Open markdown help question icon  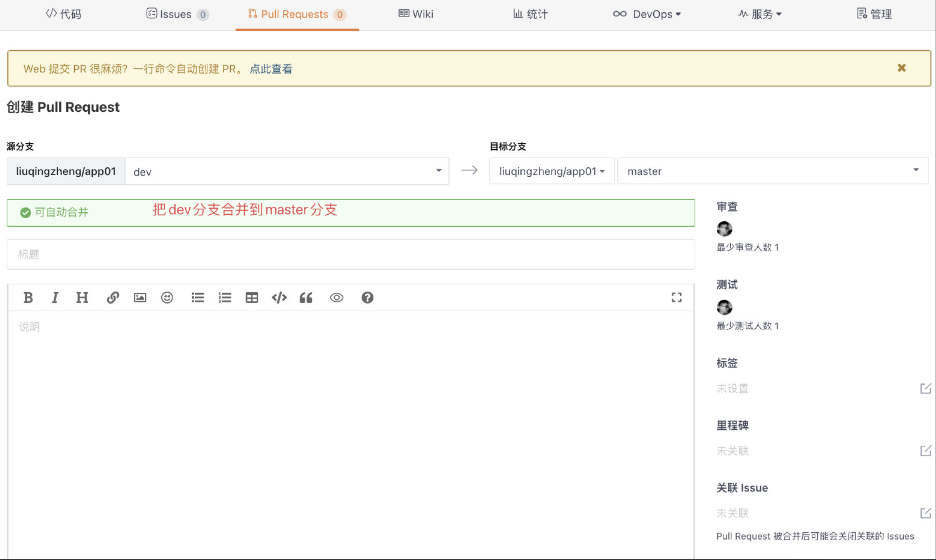tap(367, 297)
